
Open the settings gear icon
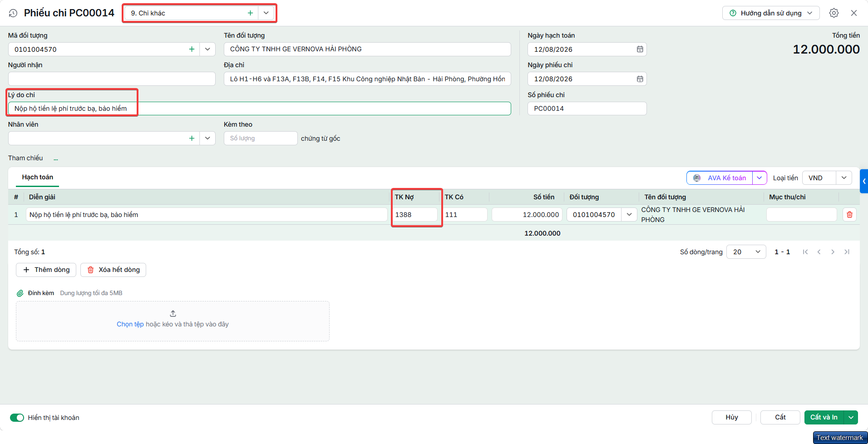coord(834,13)
